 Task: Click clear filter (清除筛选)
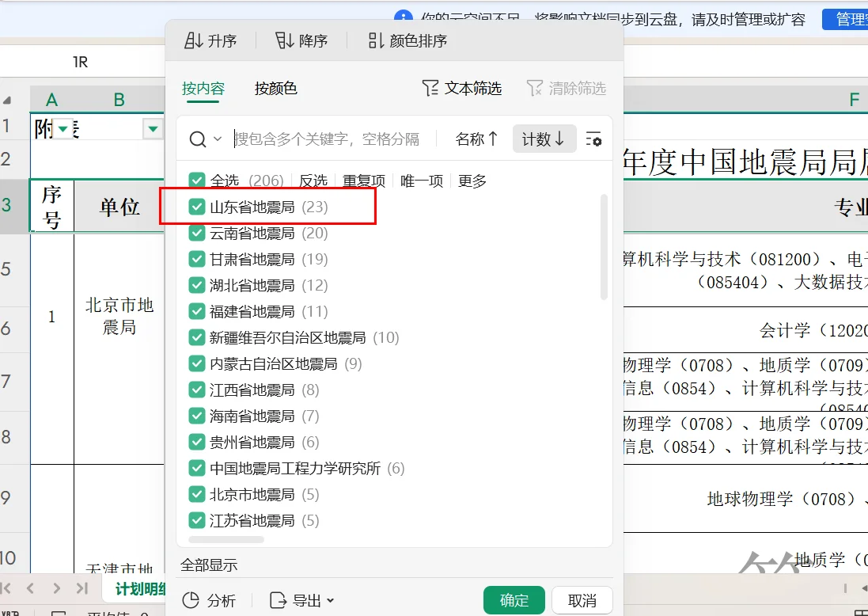pos(567,88)
